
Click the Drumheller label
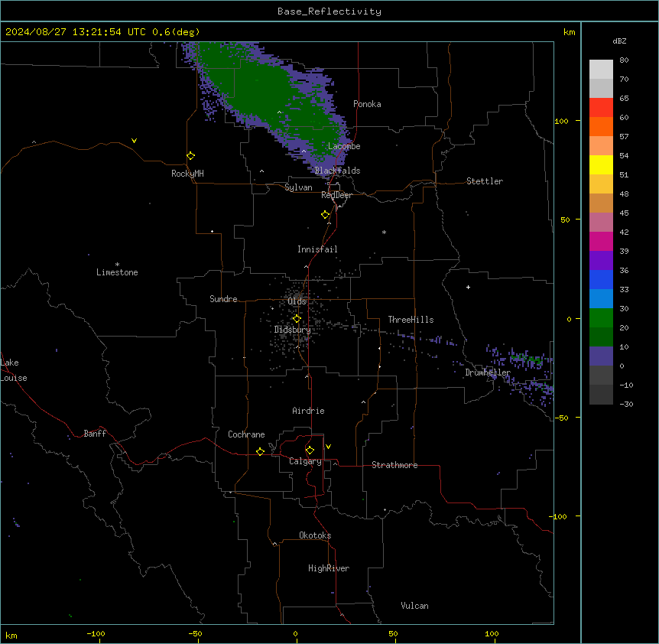[488, 372]
